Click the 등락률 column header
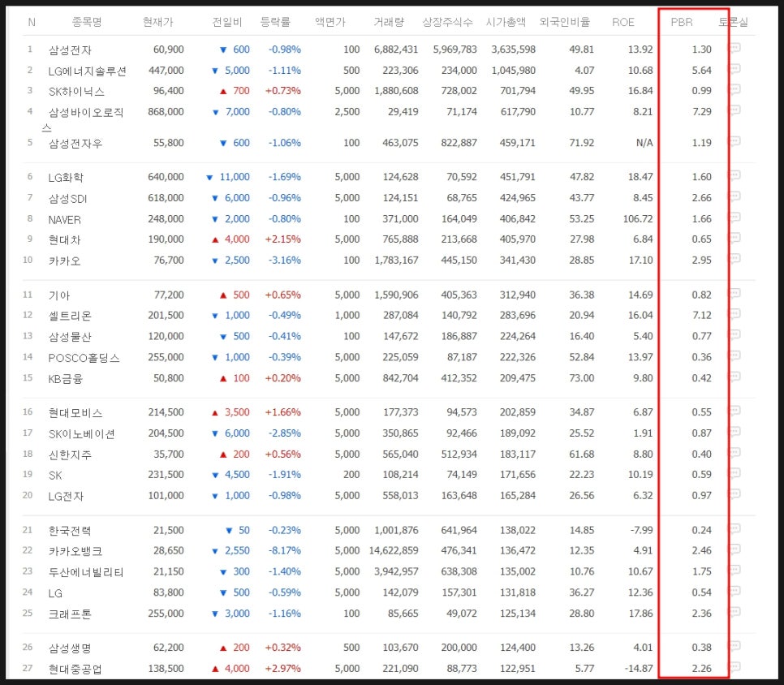784x685 pixels. (275, 22)
